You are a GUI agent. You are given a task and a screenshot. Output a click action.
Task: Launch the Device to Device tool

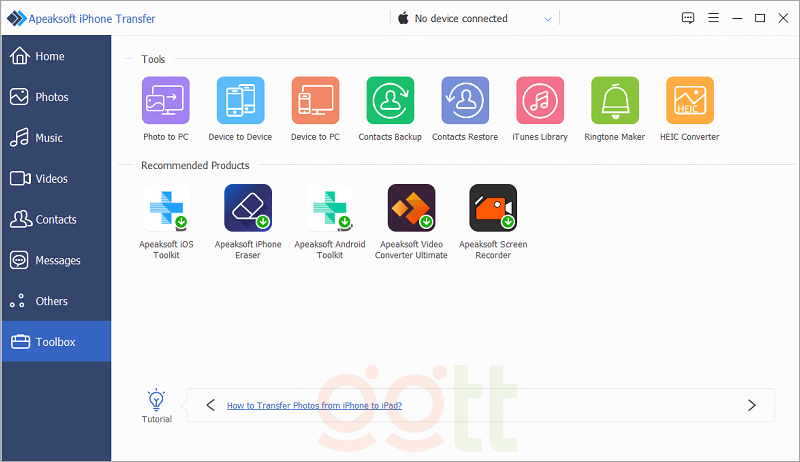pyautogui.click(x=240, y=101)
